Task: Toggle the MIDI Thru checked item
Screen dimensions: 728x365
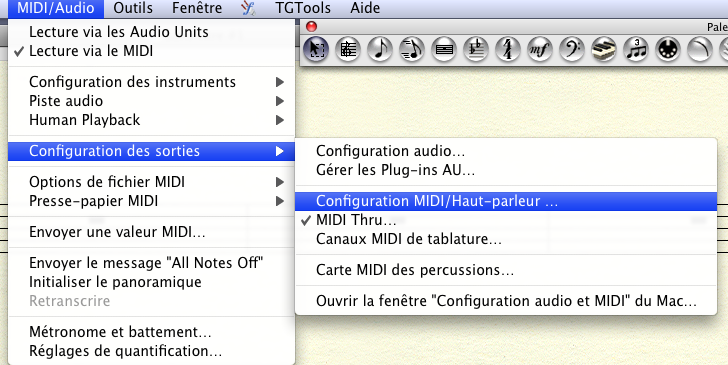Action: (506, 220)
